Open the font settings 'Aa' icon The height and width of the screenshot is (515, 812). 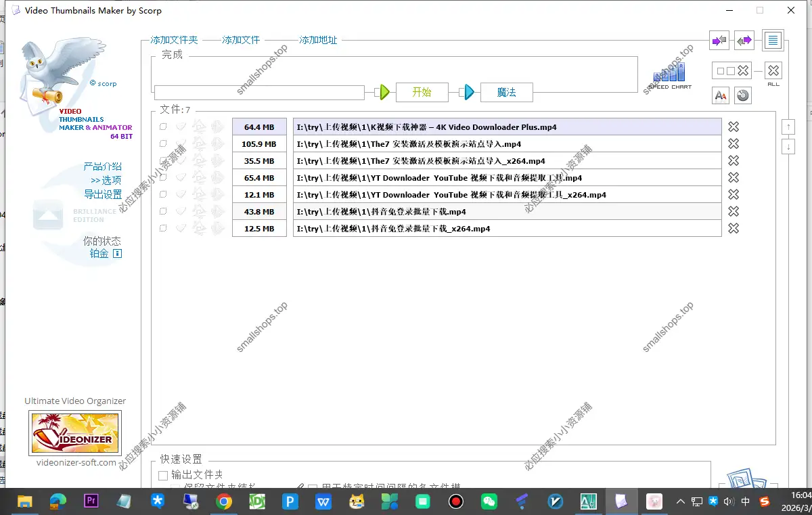point(720,95)
